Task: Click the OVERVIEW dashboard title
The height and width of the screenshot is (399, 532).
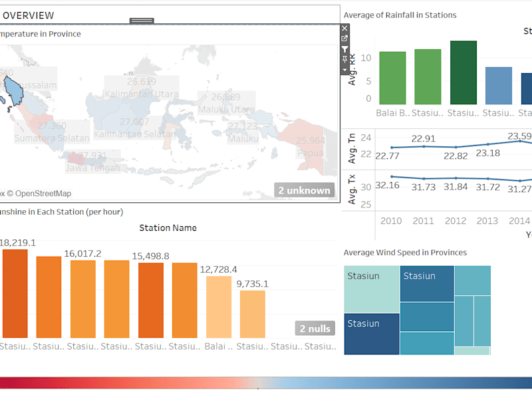Action: [28, 15]
